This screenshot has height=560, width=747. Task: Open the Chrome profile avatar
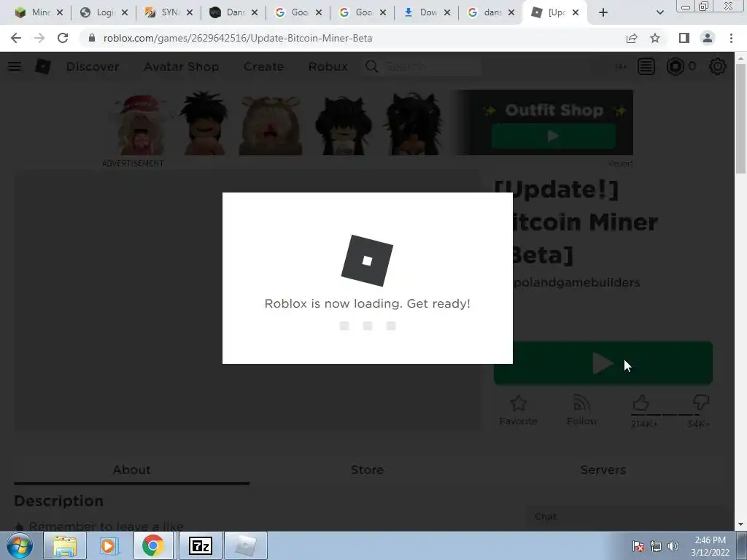708,38
